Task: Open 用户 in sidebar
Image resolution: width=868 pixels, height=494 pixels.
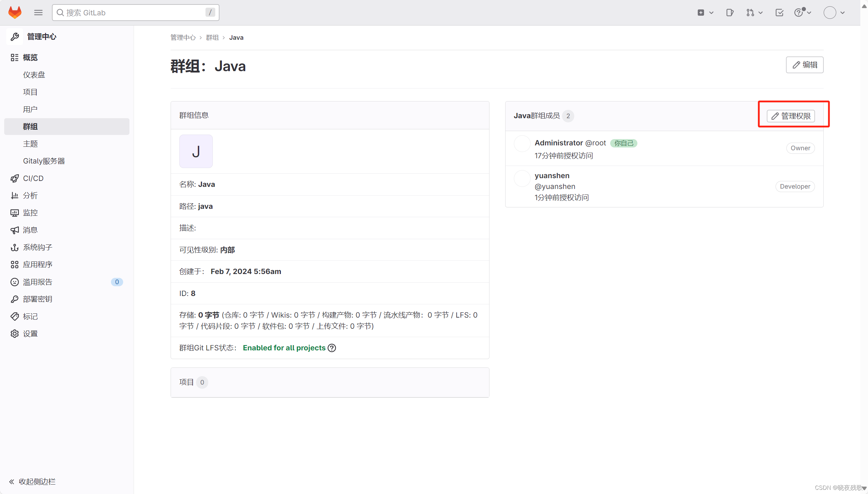Action: point(30,109)
